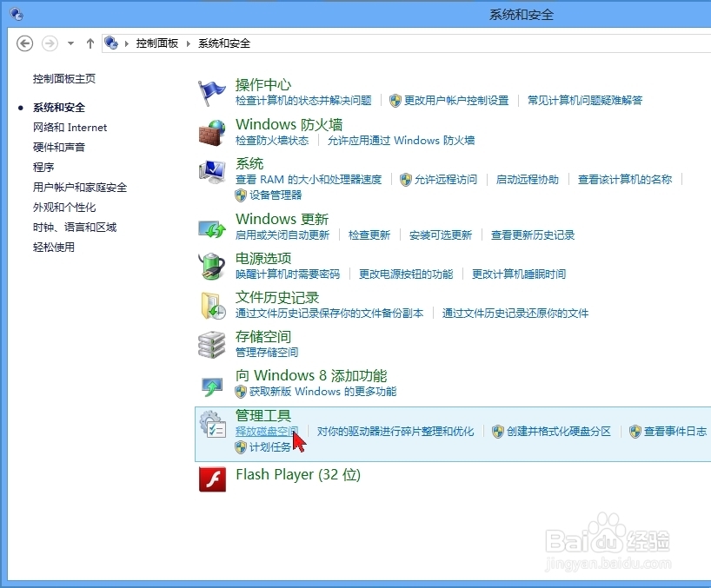The image size is (711, 588).
Task: Click 检查防火墙状态 link
Action: click(x=272, y=141)
